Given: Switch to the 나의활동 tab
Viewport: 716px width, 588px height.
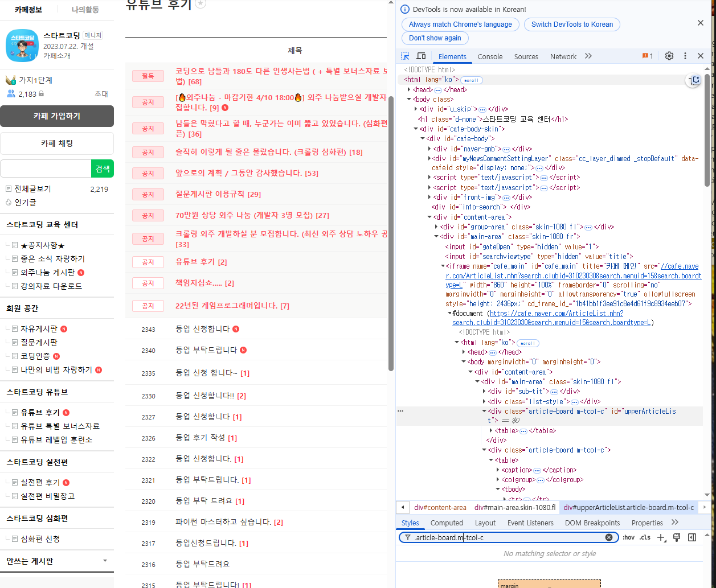Looking at the screenshot, I should click(x=85, y=10).
